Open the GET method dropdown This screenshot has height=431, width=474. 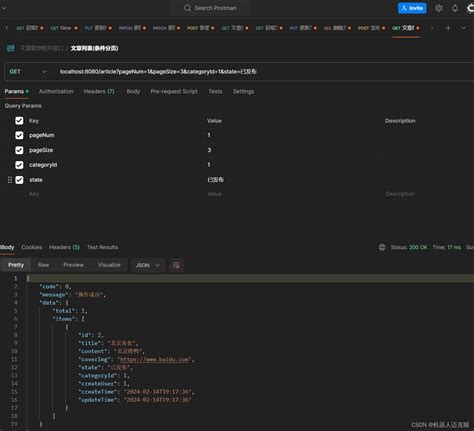coord(28,72)
